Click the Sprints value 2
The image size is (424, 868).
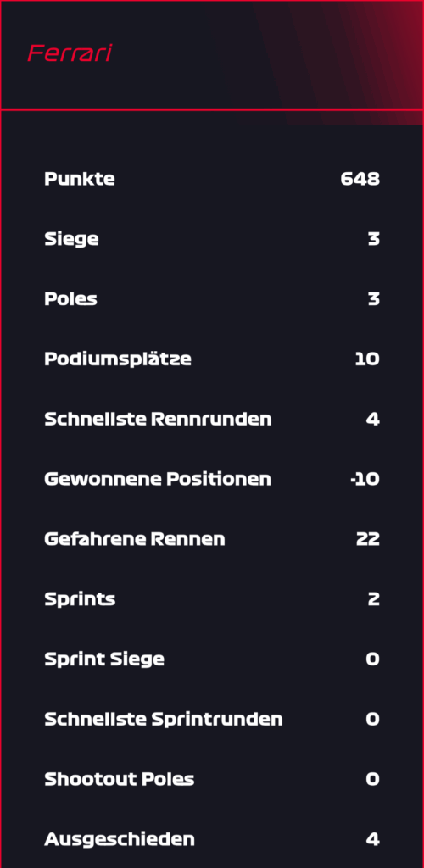(x=374, y=599)
